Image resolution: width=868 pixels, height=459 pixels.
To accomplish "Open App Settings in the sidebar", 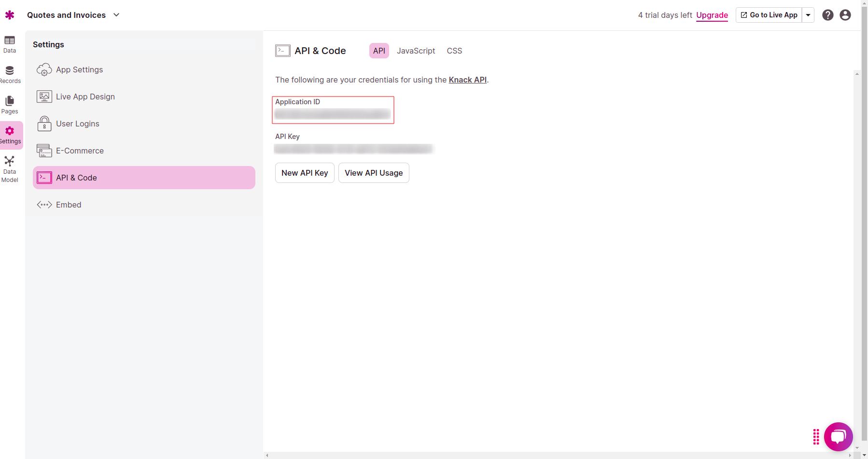I will click(x=144, y=70).
